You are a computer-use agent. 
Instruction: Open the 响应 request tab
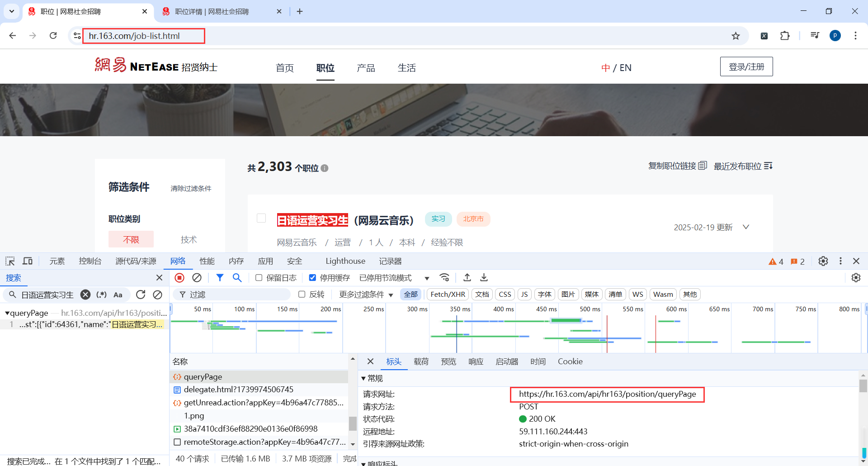click(x=476, y=361)
